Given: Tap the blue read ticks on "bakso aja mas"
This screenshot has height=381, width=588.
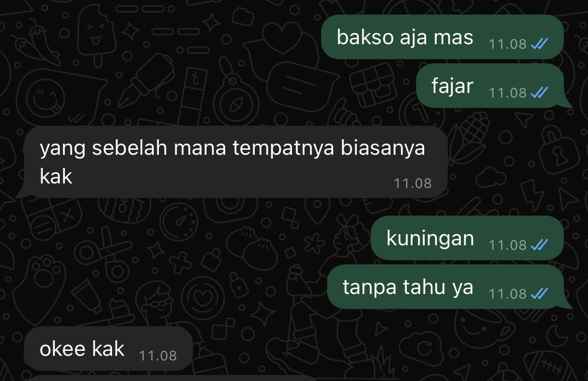Looking at the screenshot, I should 539,44.
